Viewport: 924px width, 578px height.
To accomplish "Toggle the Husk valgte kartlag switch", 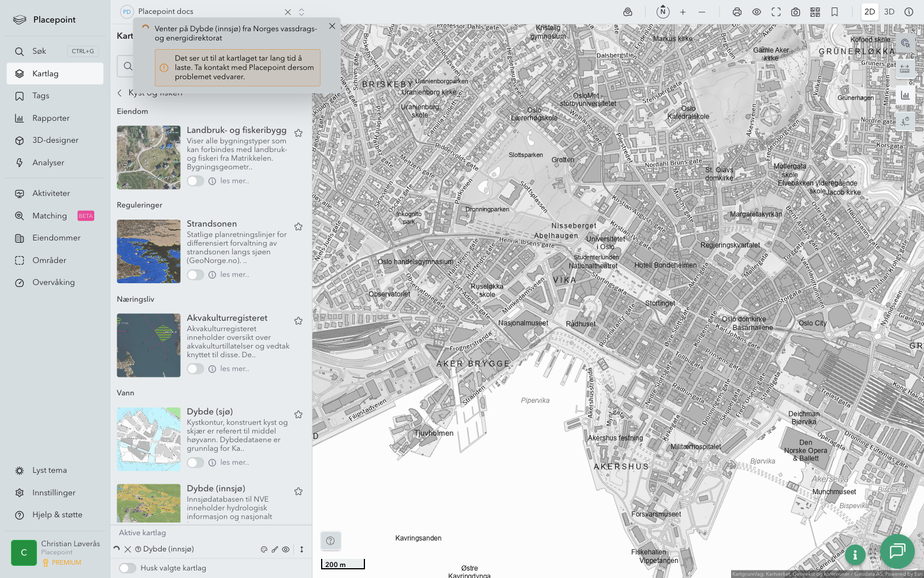I will click(x=128, y=568).
